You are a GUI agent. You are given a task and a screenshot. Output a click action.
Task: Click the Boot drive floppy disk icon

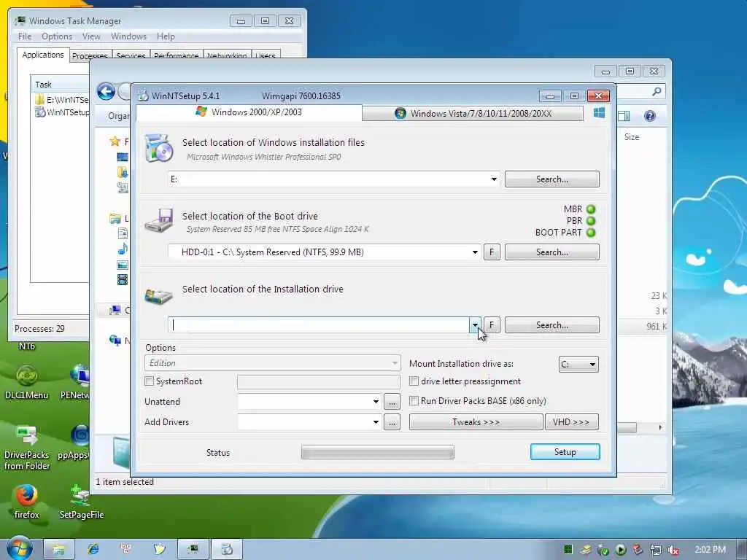(x=159, y=220)
